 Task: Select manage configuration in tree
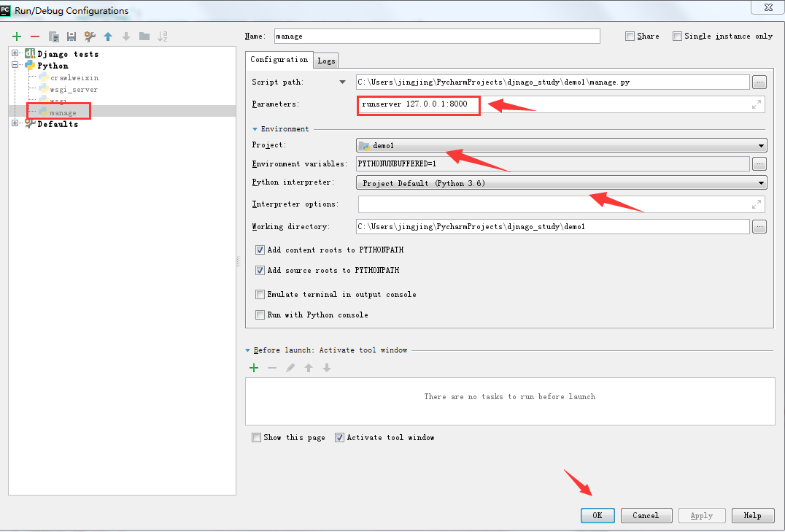[63, 112]
